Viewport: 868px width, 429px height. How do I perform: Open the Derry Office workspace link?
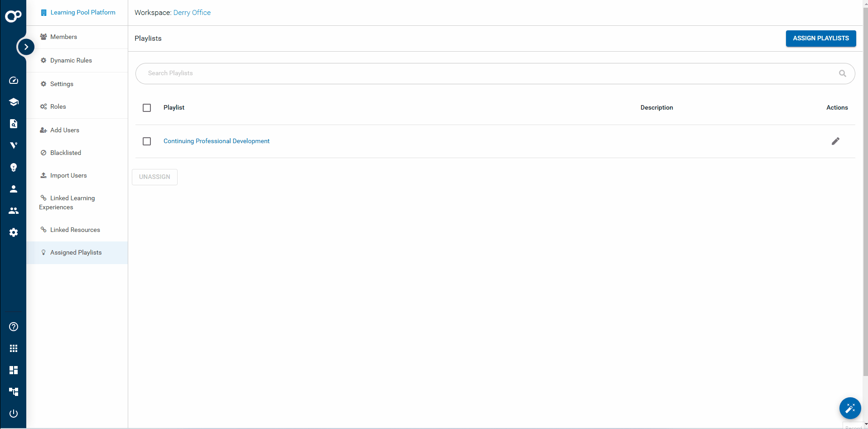click(192, 13)
